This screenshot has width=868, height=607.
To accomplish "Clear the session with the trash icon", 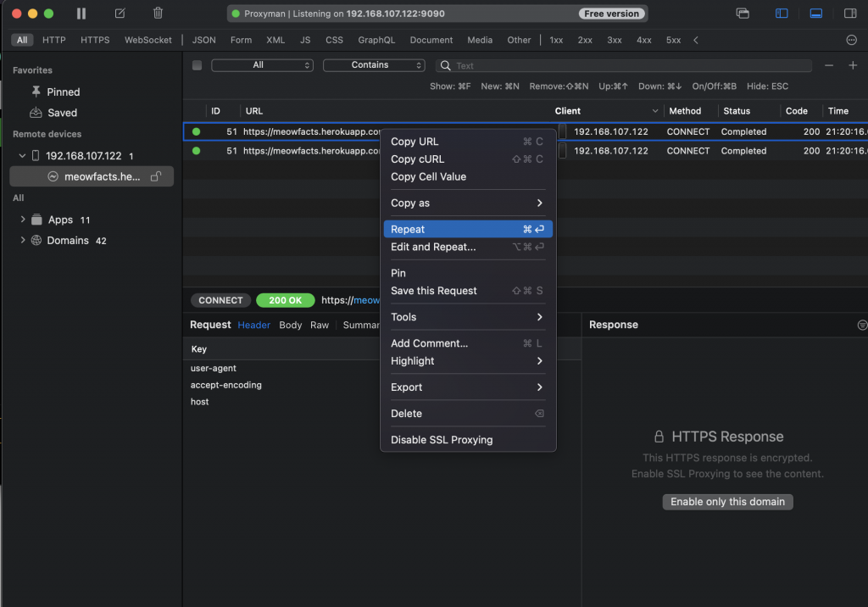I will click(x=158, y=14).
